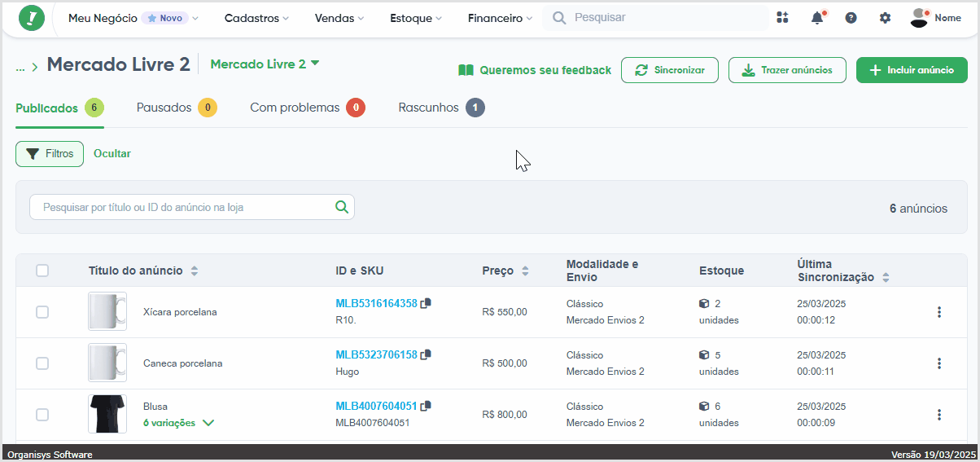
Task: Open Queremos seu feedback link
Action: point(535,70)
